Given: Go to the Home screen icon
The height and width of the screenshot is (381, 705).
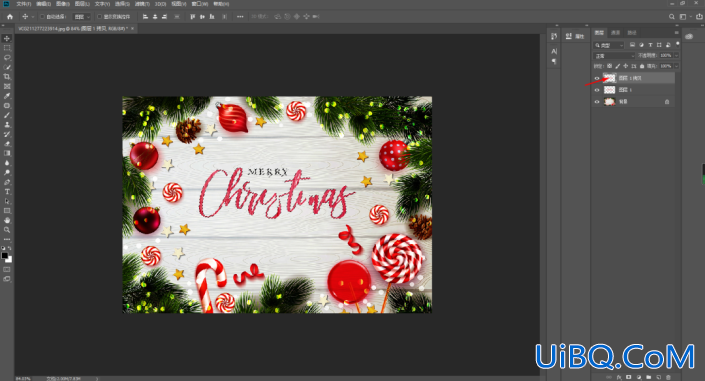Looking at the screenshot, I should tap(10, 17).
